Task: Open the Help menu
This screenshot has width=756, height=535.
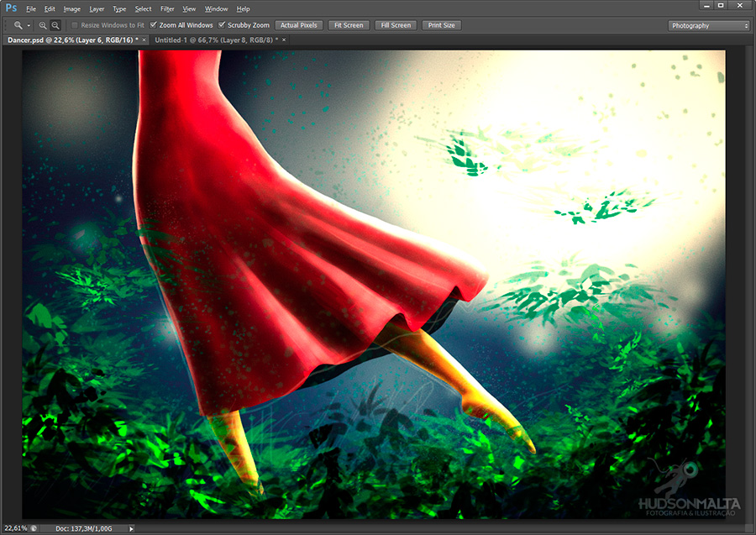Action: (243, 8)
